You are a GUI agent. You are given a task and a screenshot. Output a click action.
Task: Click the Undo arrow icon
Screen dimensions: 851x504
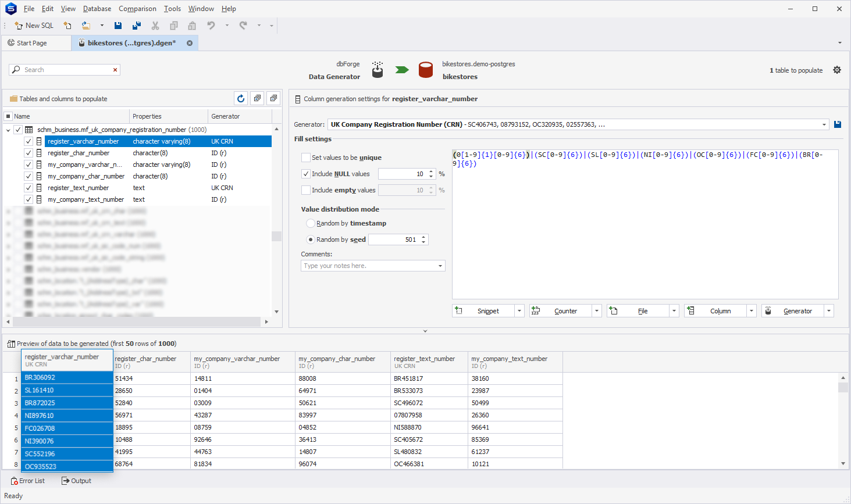point(211,26)
